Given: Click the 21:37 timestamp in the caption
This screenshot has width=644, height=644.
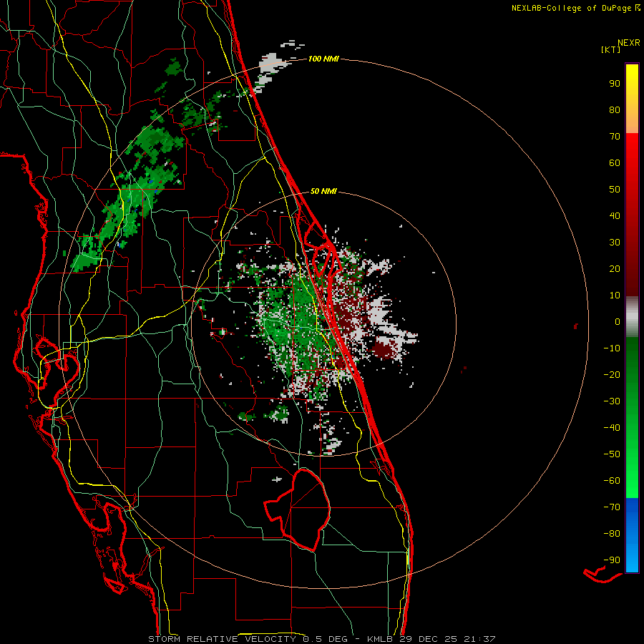Looking at the screenshot, I should (479, 639).
